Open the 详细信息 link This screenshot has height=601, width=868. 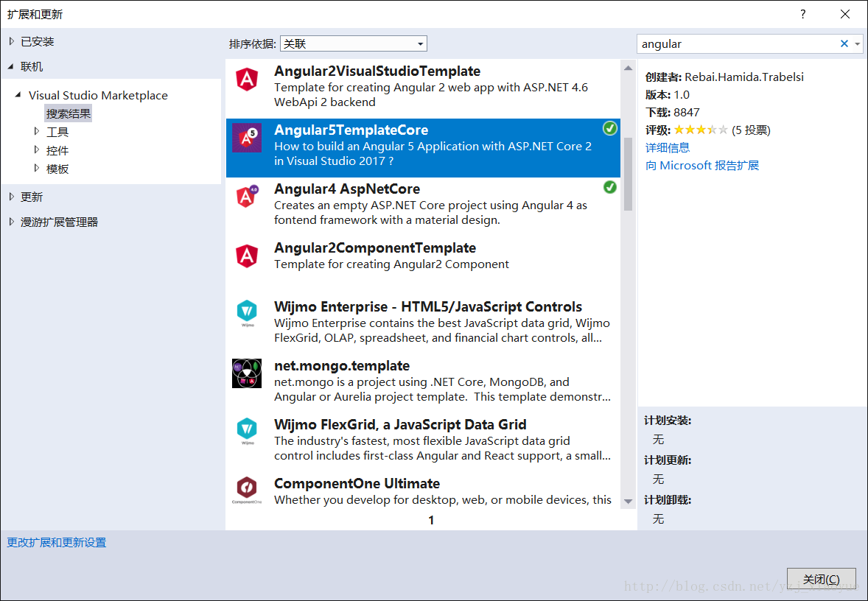click(x=668, y=147)
